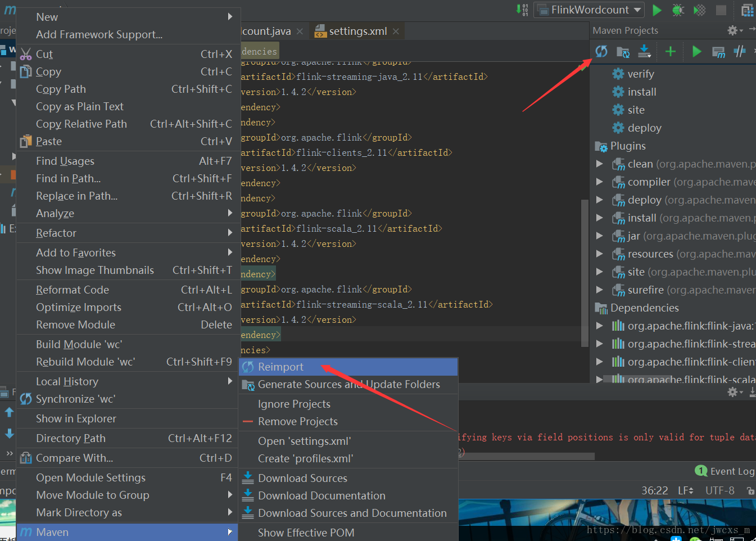756x541 pixels.
Task: Click the LF line separator status entry
Action: click(x=685, y=490)
